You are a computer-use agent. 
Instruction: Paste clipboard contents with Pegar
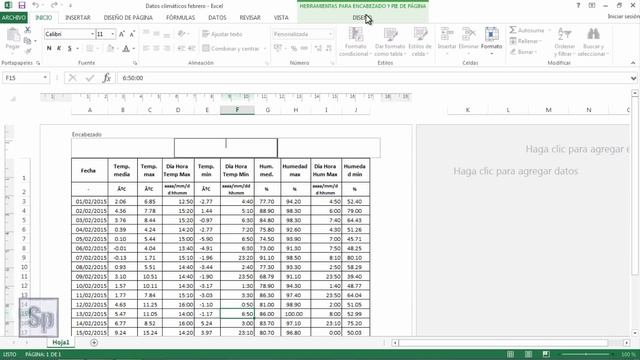tap(13, 39)
